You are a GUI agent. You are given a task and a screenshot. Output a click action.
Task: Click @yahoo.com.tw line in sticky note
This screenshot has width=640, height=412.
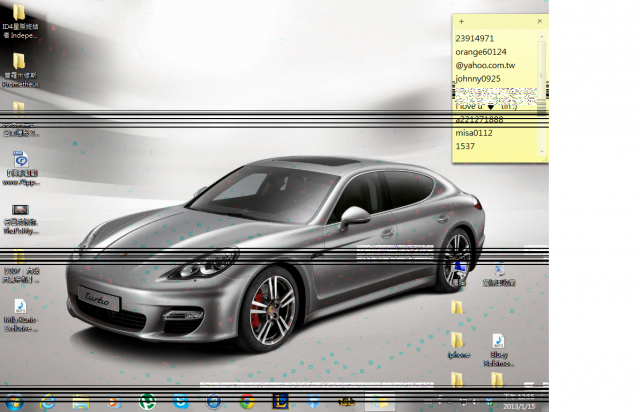[x=485, y=65]
